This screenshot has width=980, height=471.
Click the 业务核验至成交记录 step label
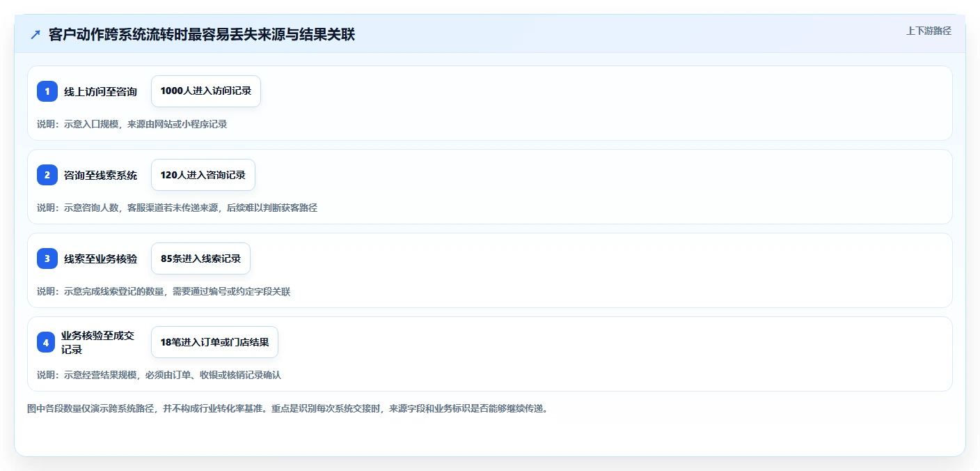97,342
